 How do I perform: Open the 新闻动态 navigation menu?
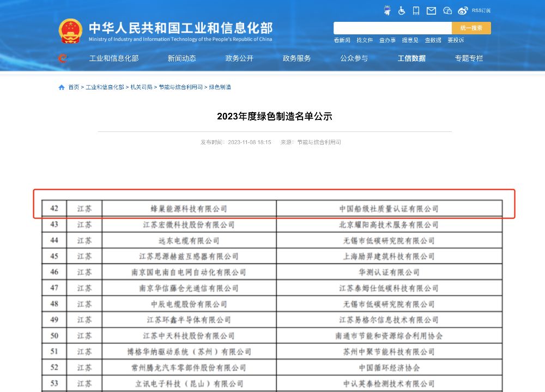point(182,58)
